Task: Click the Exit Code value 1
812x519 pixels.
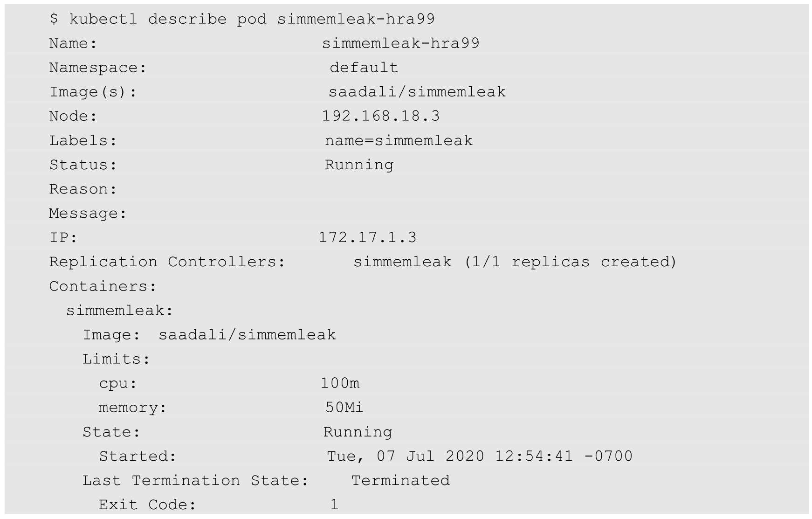Action: tap(334, 505)
